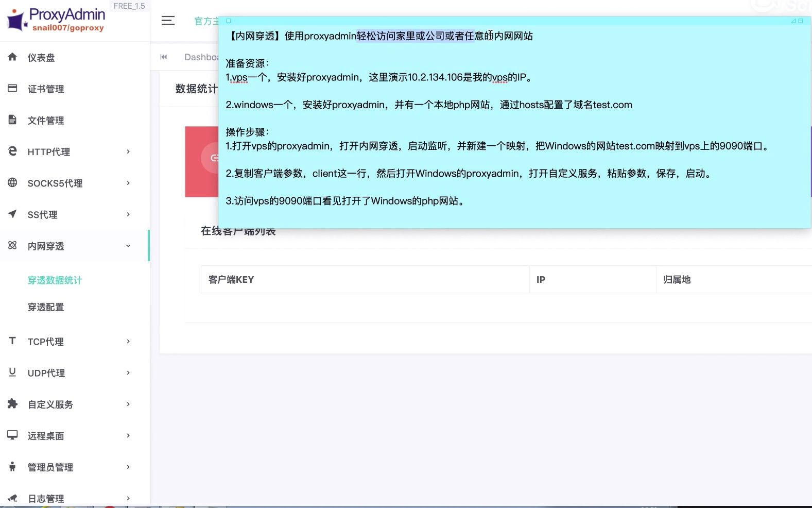
Task: Click the certificate management card icon
Action: (x=12, y=89)
